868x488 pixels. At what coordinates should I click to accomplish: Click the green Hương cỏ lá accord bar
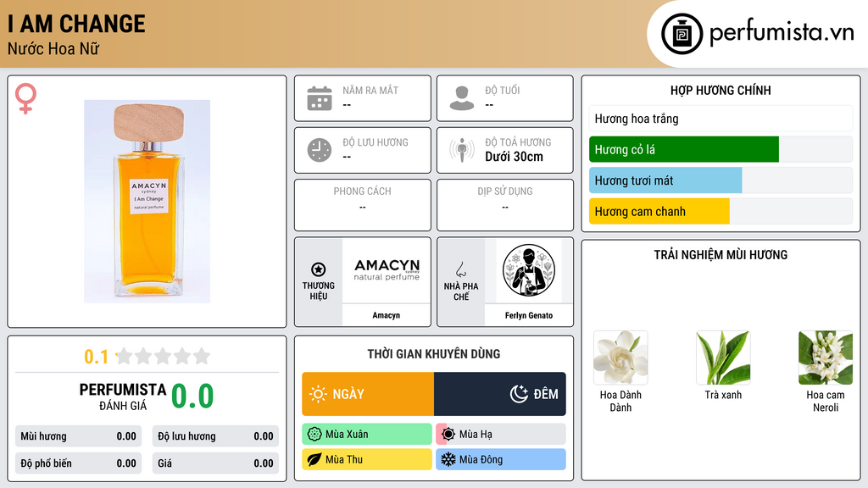coord(721,149)
